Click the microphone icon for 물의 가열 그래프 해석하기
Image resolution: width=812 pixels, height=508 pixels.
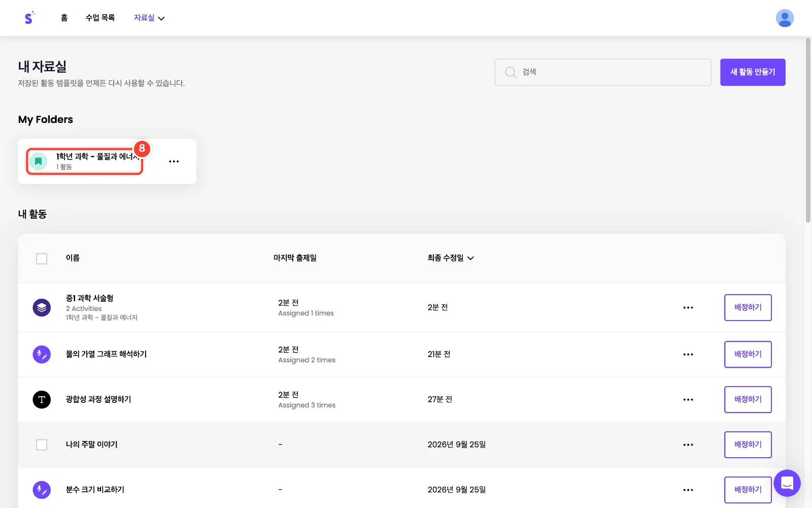42,354
